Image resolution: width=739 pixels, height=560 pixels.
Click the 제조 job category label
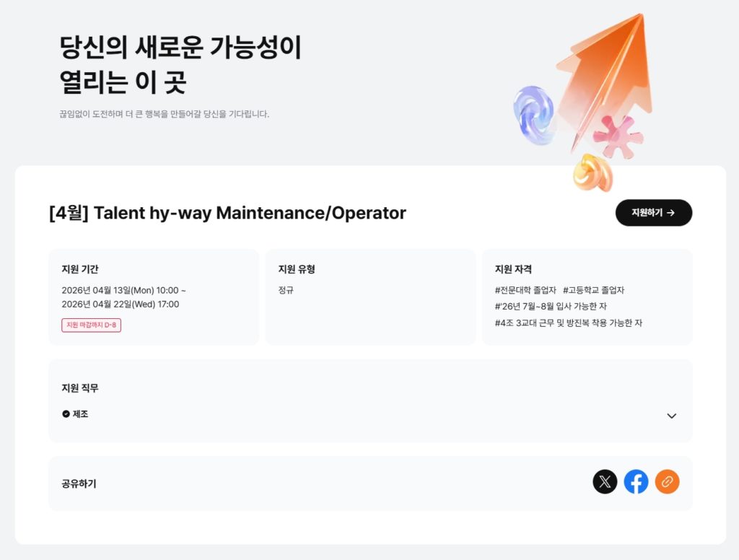(80, 414)
